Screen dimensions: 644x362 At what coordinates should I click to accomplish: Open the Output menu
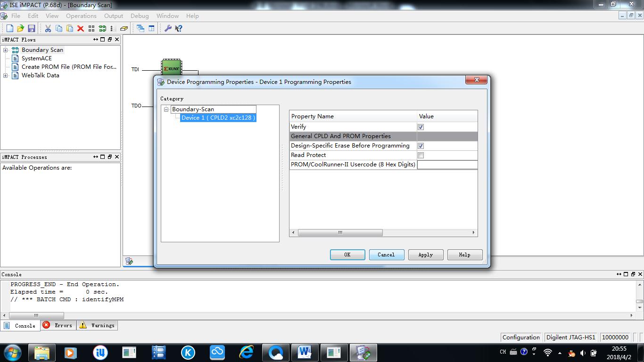click(114, 16)
